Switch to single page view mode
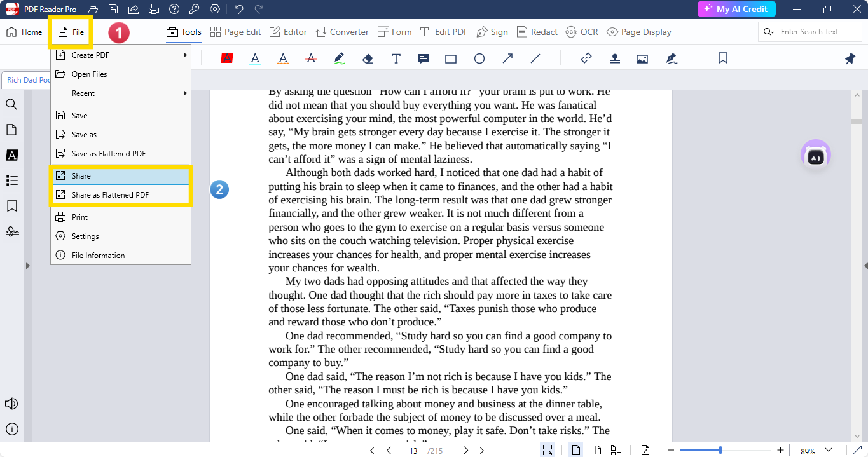 575,451
